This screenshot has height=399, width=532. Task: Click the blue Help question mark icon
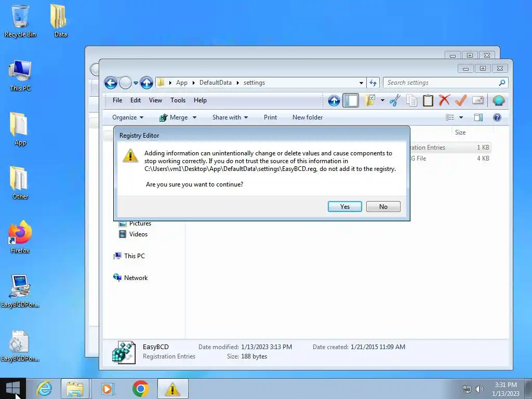pyautogui.click(x=497, y=117)
